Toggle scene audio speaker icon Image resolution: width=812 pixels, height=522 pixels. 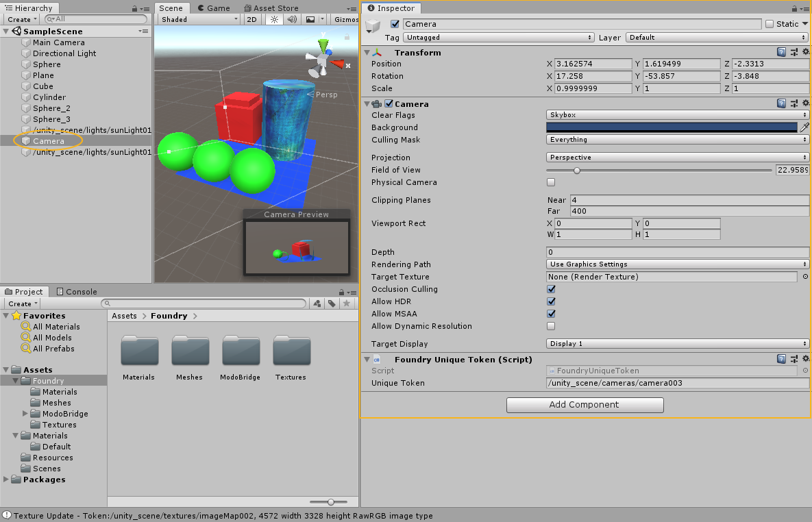point(292,20)
